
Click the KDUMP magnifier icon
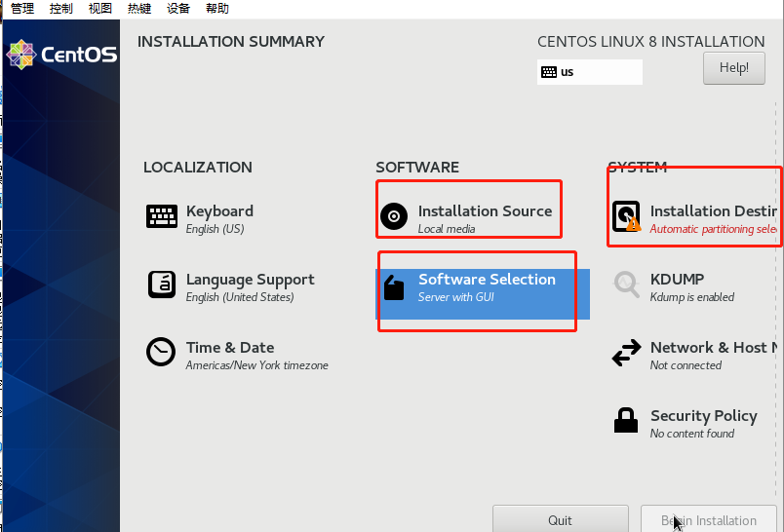[x=626, y=285]
